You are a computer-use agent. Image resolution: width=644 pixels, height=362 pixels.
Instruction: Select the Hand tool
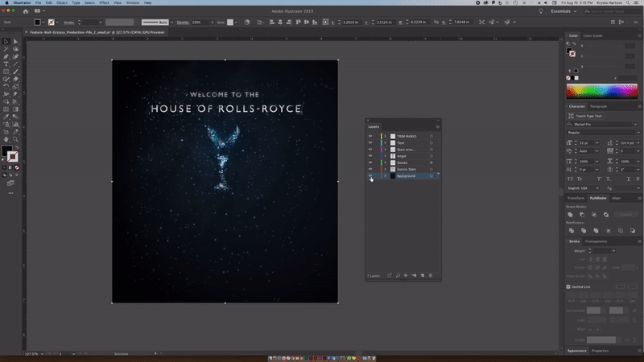point(6,139)
